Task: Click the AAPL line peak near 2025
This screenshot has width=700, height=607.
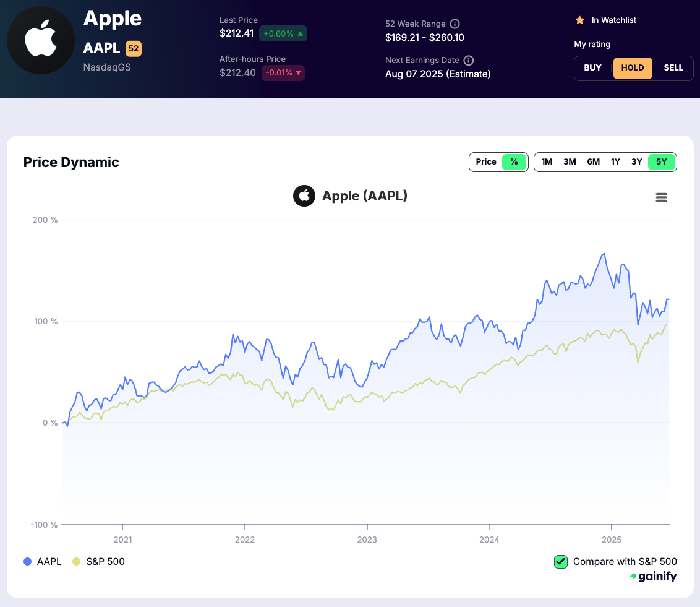Action: click(604, 254)
